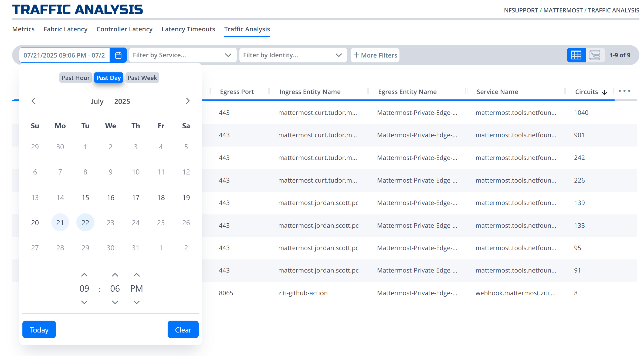
Task: Select the Past Day preset
Action: pyautogui.click(x=109, y=78)
